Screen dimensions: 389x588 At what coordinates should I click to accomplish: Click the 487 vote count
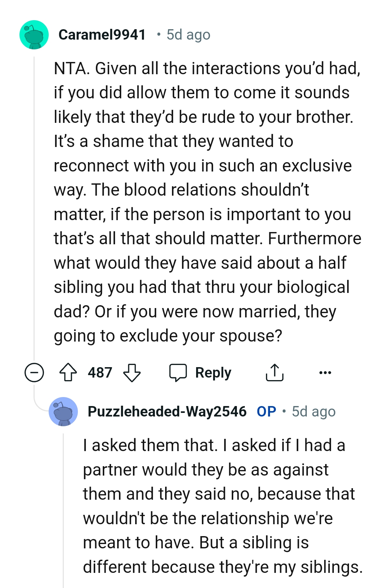100,373
